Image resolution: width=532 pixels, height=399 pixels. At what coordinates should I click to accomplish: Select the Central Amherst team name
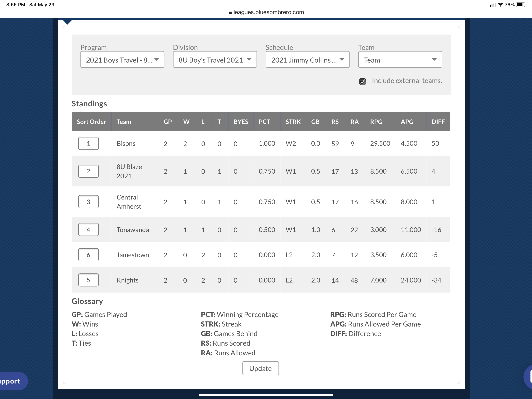(x=129, y=202)
